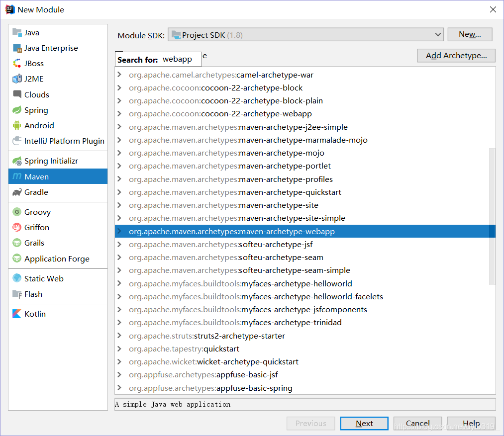Image resolution: width=504 pixels, height=436 pixels.
Task: Expand camel-archetype-war entry
Action: click(119, 75)
